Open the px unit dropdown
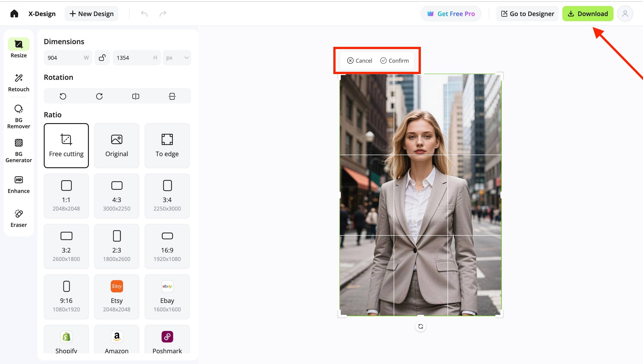 [177, 58]
